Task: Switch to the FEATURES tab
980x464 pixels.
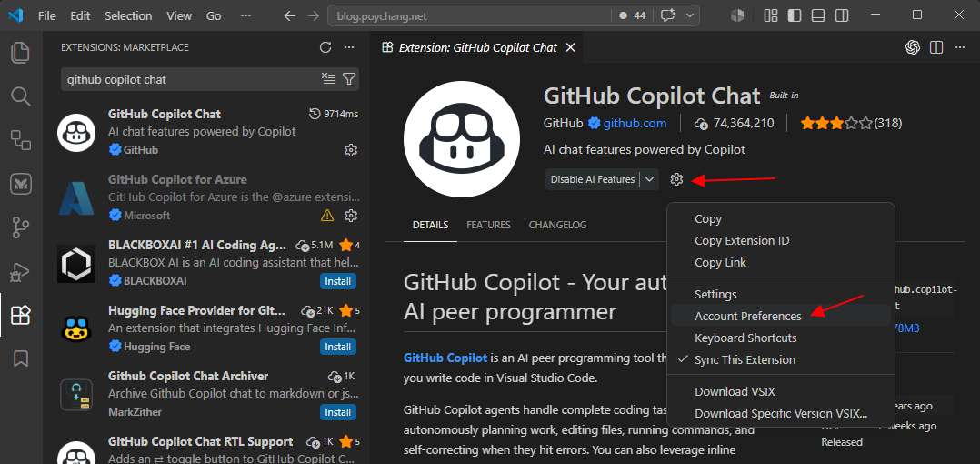Action: 488,225
